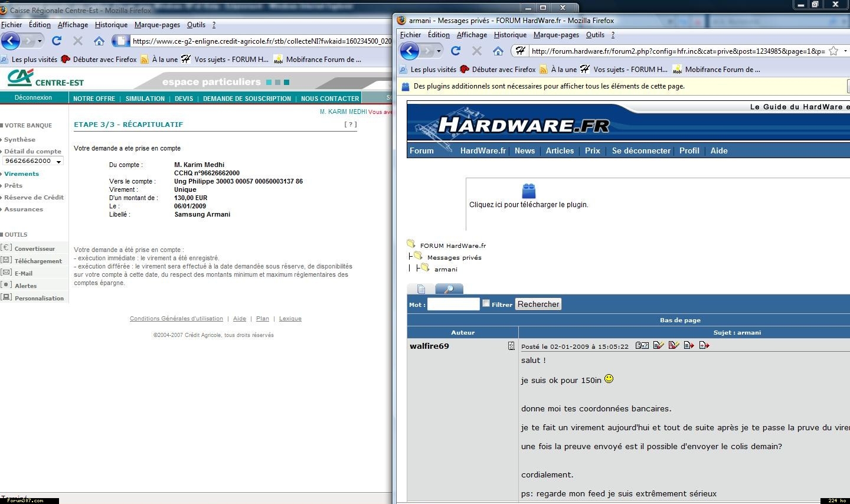
Task: Click HardWare.fr site icon in forum address bar
Action: [x=520, y=51]
